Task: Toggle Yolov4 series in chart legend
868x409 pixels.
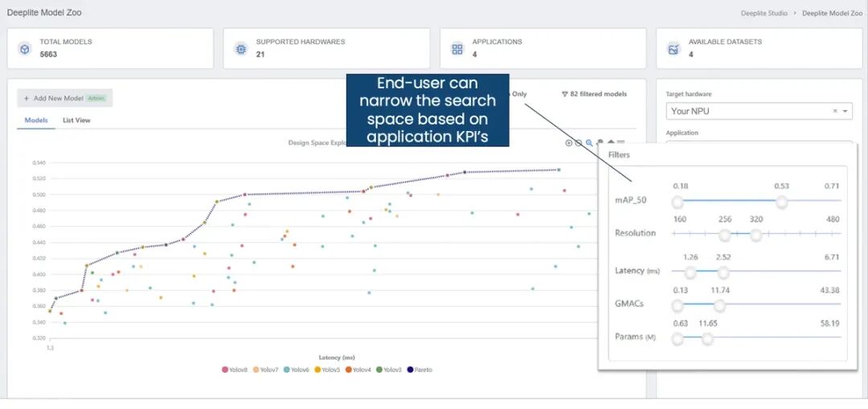Action: 358,370
